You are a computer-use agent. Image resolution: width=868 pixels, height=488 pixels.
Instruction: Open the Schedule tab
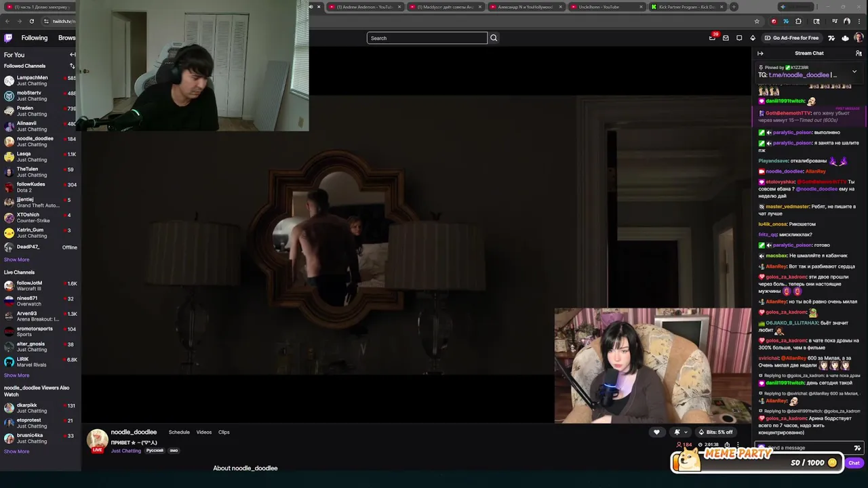pos(179,432)
